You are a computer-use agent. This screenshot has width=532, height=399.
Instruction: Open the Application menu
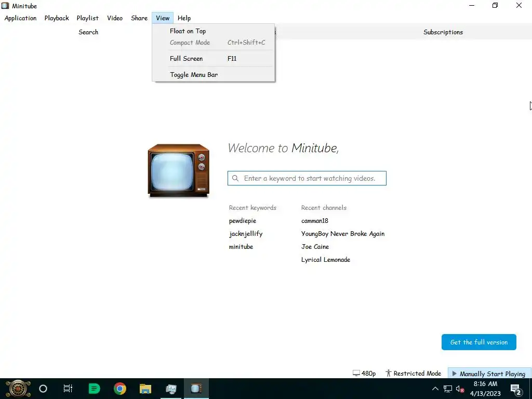20,18
